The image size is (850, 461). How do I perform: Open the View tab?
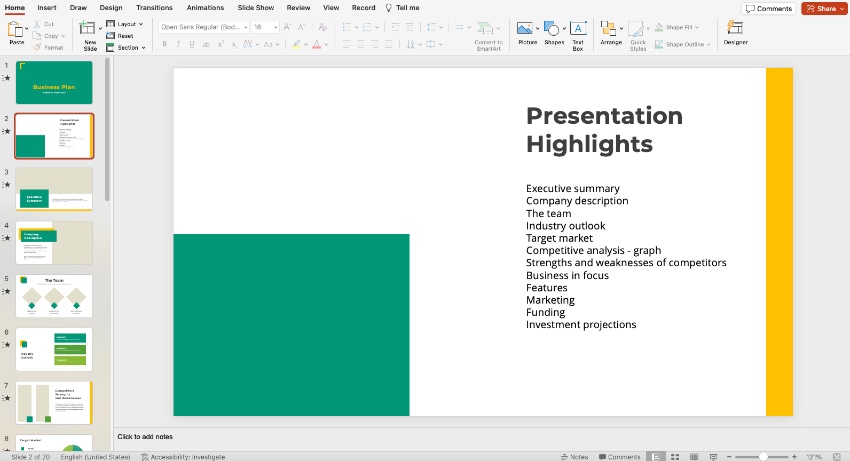[x=331, y=8]
